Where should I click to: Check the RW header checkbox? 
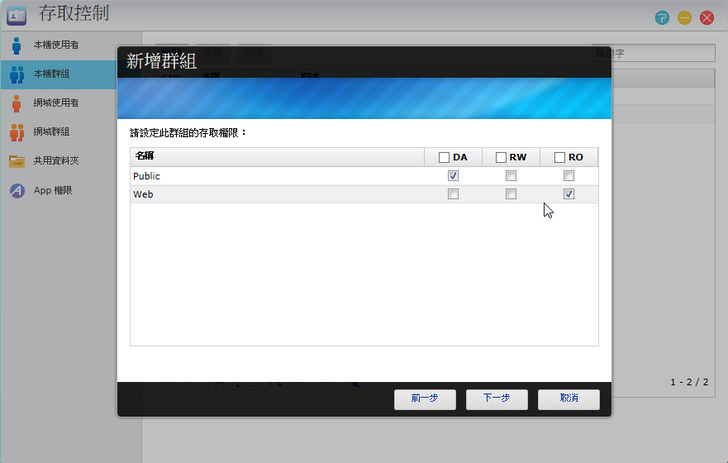tap(501, 157)
